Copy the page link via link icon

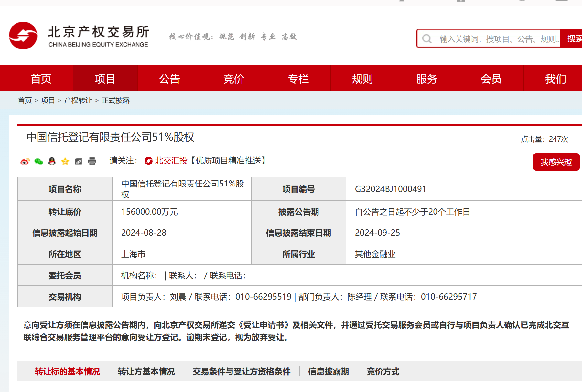(78, 162)
